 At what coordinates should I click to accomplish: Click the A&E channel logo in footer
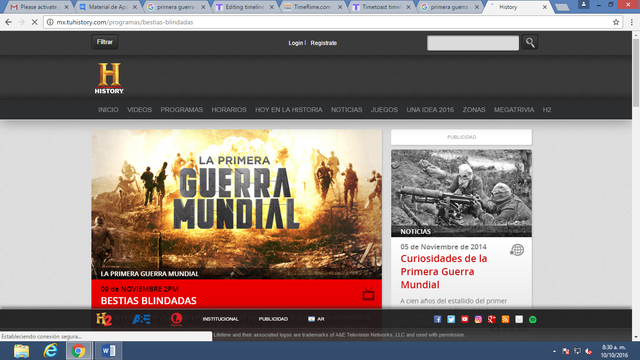(141, 319)
